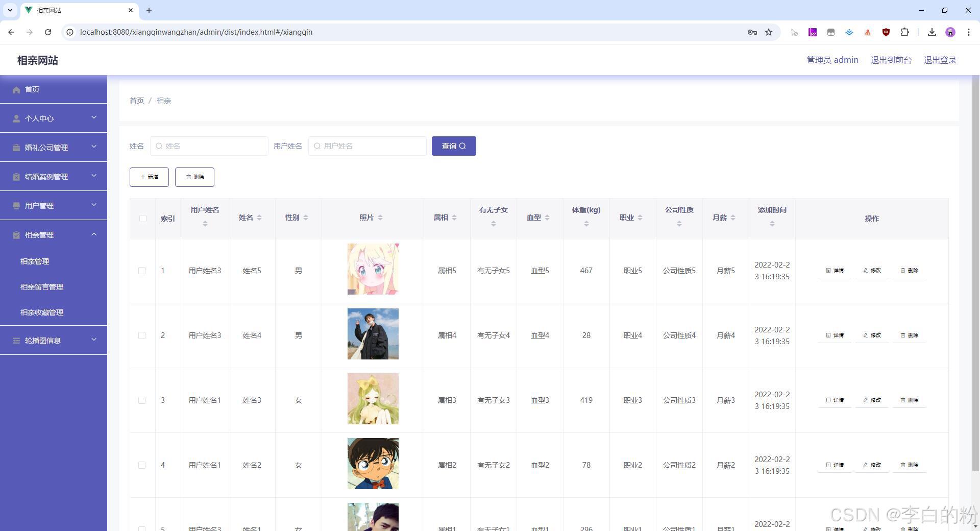
Task: Click the 轮播图信息 list icon
Action: pyautogui.click(x=16, y=341)
